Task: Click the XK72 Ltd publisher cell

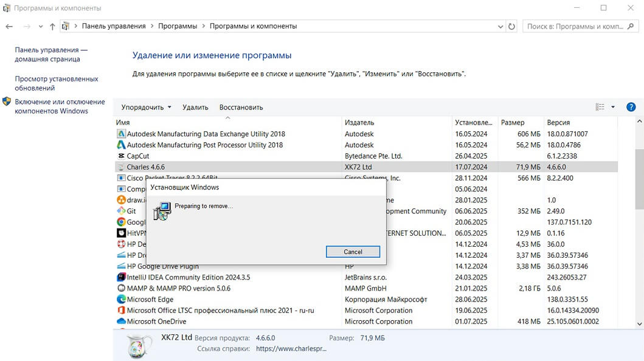Action: click(x=358, y=167)
